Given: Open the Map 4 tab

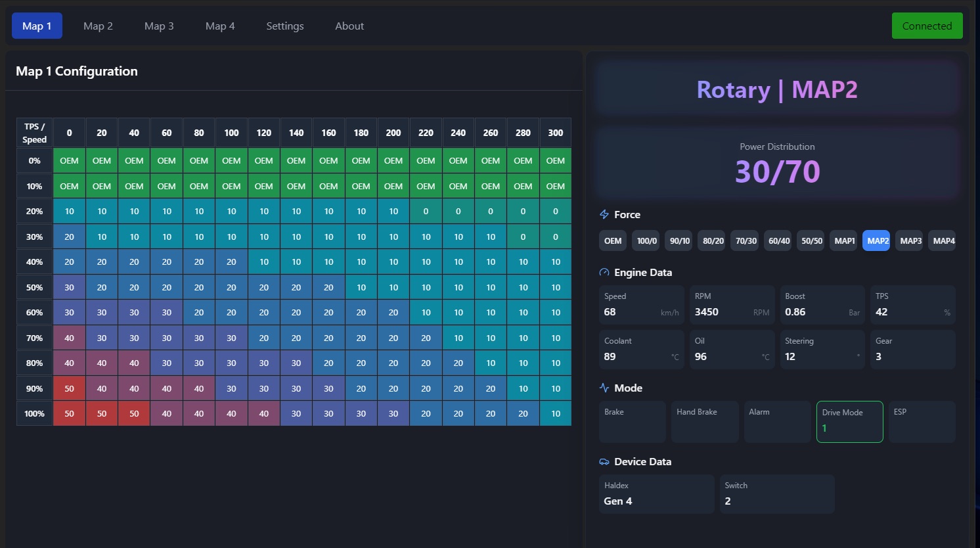Looking at the screenshot, I should [x=220, y=26].
